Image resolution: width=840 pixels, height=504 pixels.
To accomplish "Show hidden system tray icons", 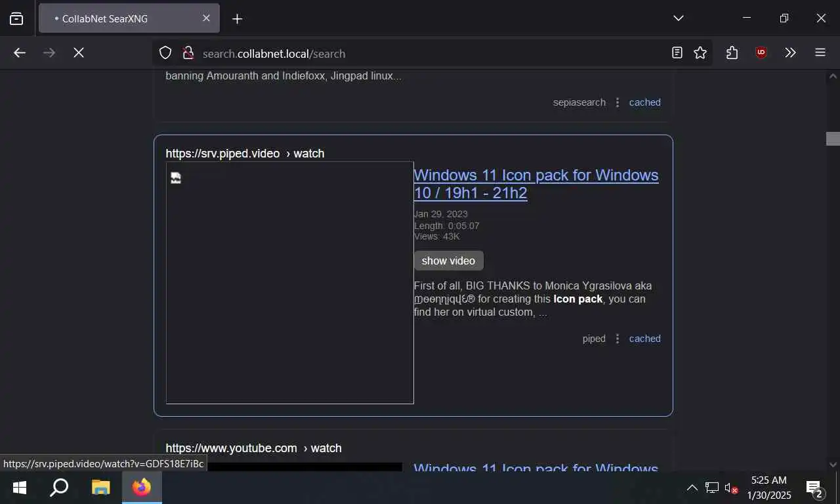I will (692, 488).
